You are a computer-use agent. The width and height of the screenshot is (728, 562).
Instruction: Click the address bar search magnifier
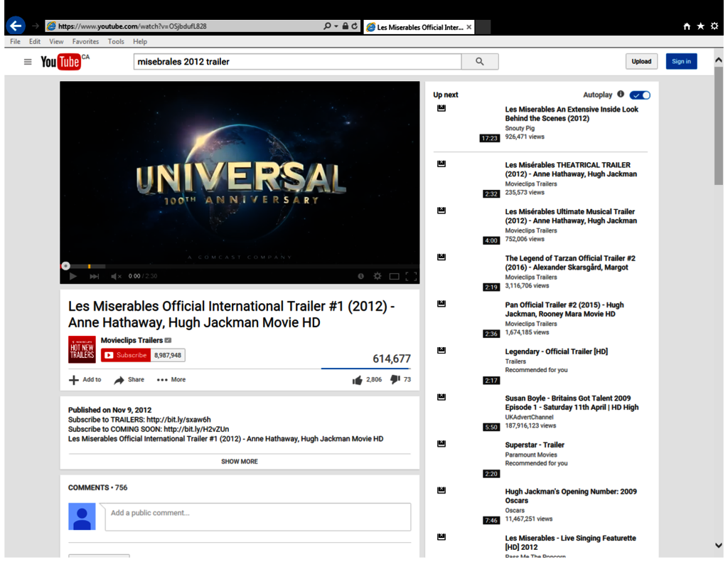[327, 26]
